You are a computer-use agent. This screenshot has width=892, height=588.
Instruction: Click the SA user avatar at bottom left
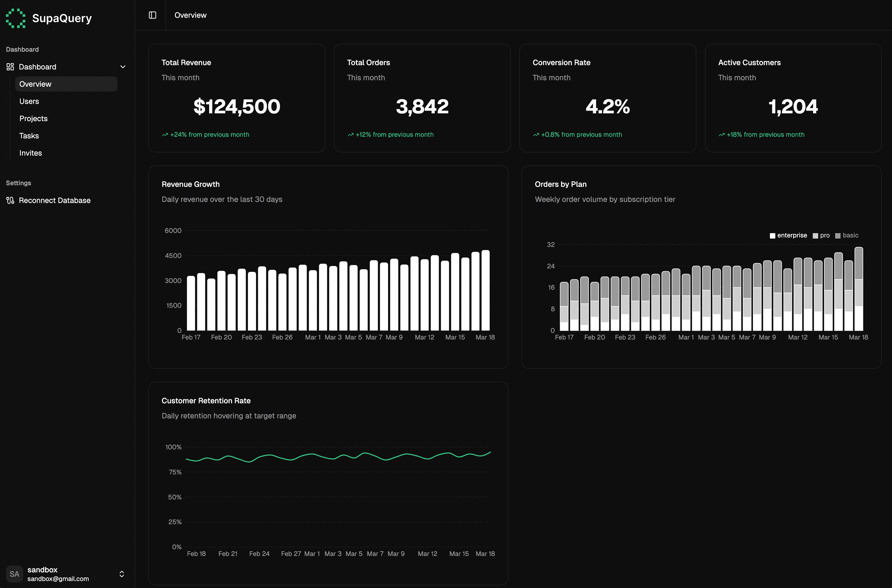[15, 574]
